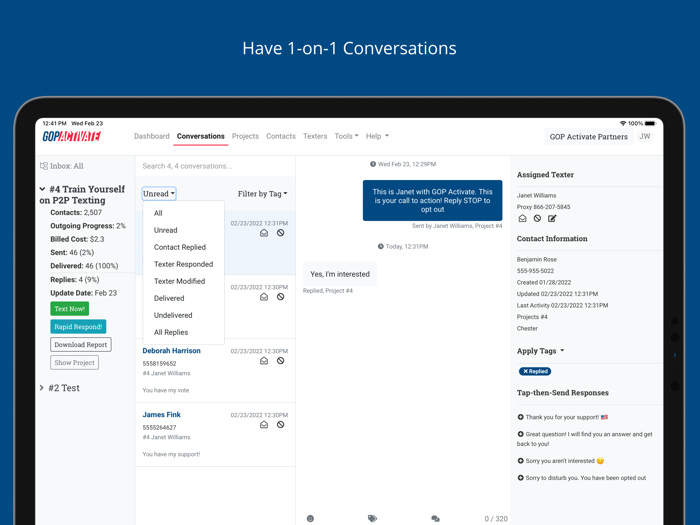The width and height of the screenshot is (700, 525).
Task: Click the Show Project button
Action: pos(75,362)
